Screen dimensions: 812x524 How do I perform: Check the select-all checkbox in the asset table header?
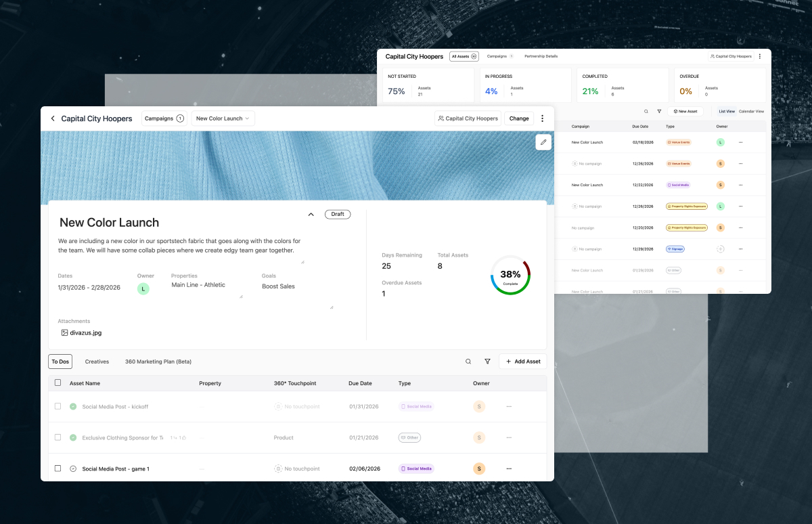58,383
